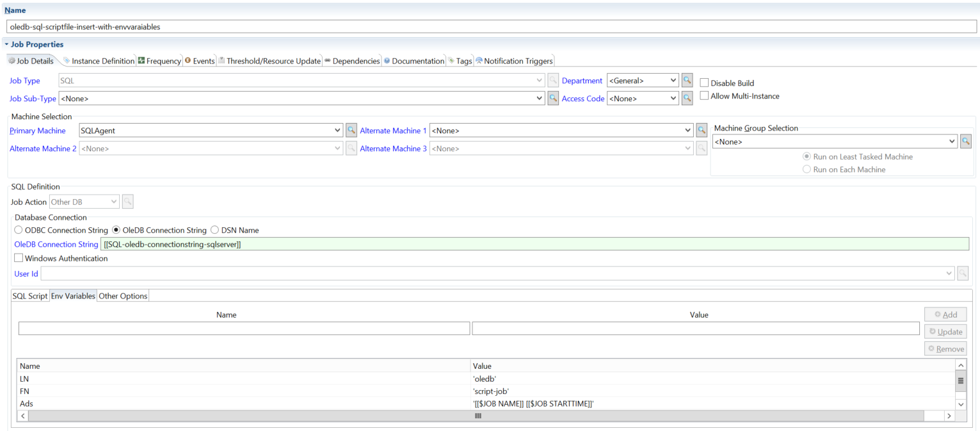The width and height of the screenshot is (980, 431).
Task: Open the Access Code dropdown
Action: [673, 99]
